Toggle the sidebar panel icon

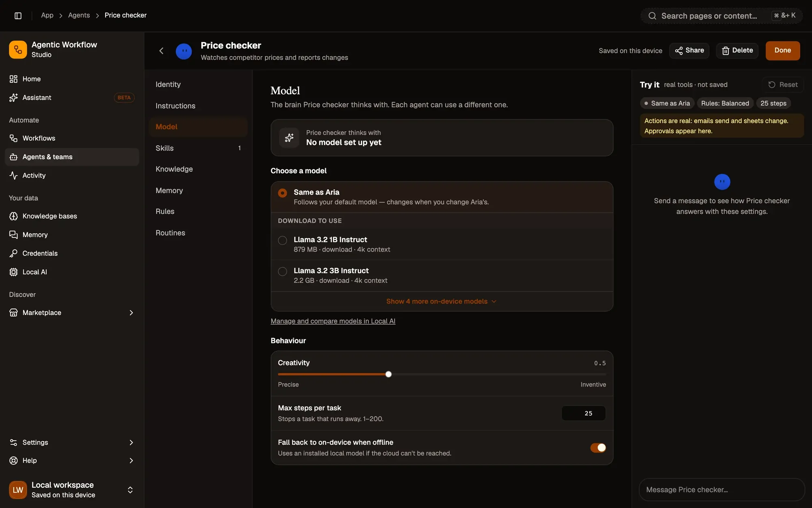tap(18, 15)
